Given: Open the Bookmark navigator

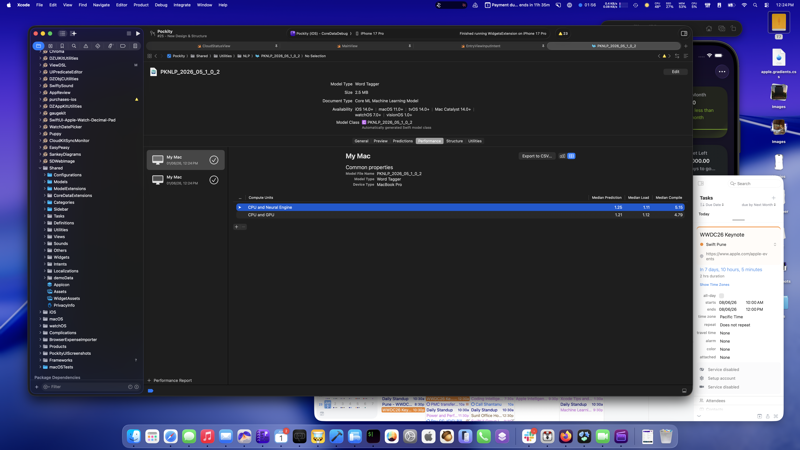Looking at the screenshot, I should [x=62, y=46].
